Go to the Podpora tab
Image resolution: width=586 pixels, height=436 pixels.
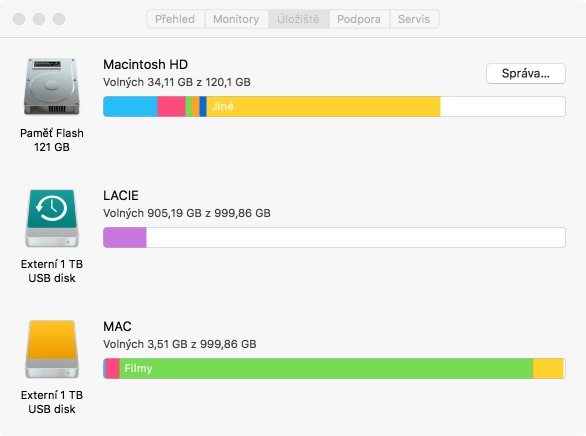[x=359, y=19]
